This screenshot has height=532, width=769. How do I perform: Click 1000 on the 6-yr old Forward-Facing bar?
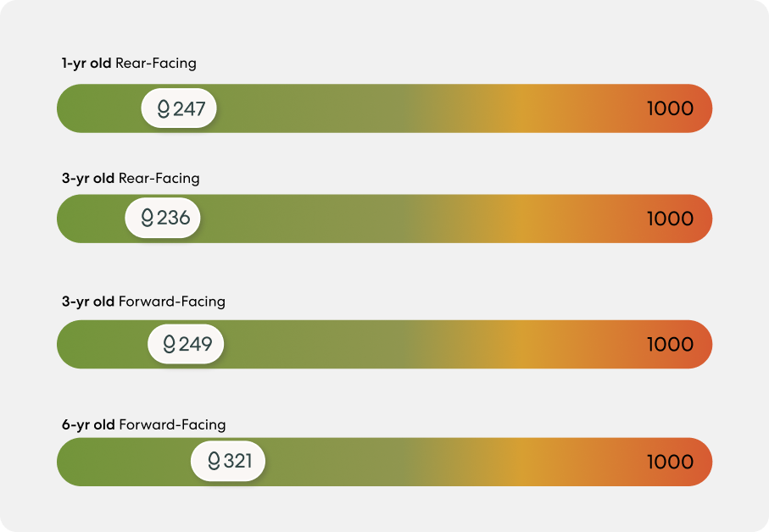[x=670, y=462]
